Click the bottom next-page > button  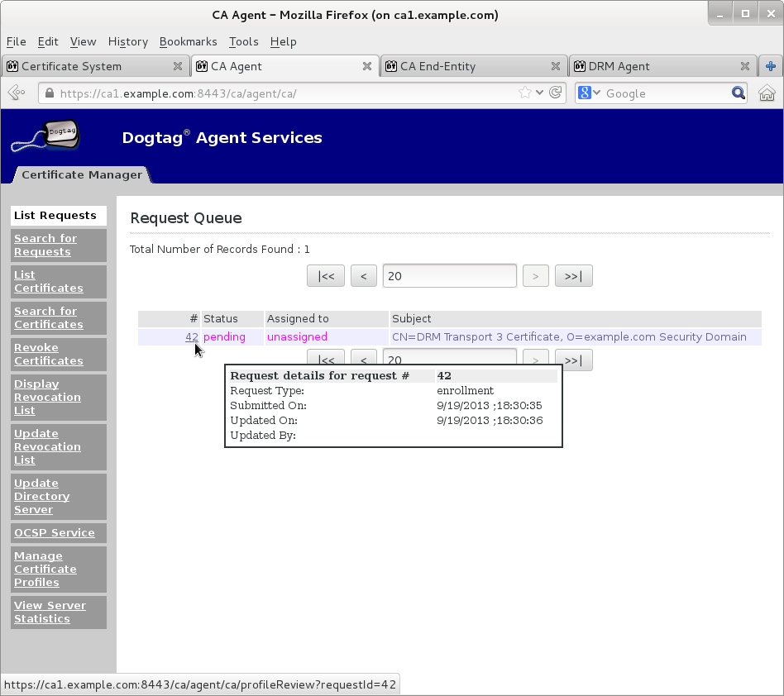click(x=536, y=356)
